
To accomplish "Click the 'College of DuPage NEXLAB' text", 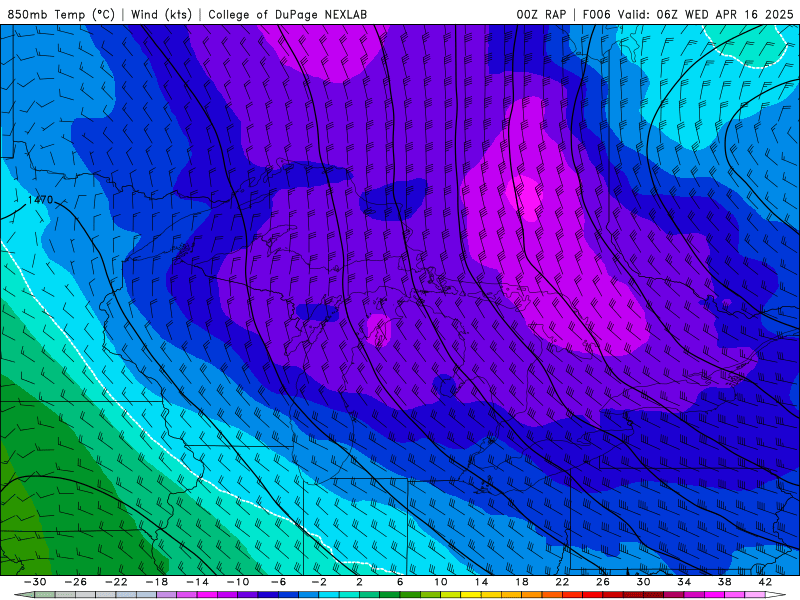I will tap(287, 14).
